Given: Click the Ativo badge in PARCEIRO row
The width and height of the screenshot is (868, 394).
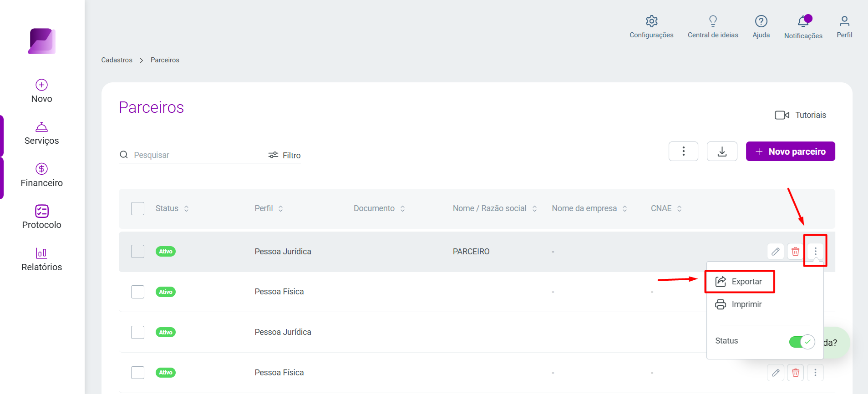Looking at the screenshot, I should coord(166,252).
